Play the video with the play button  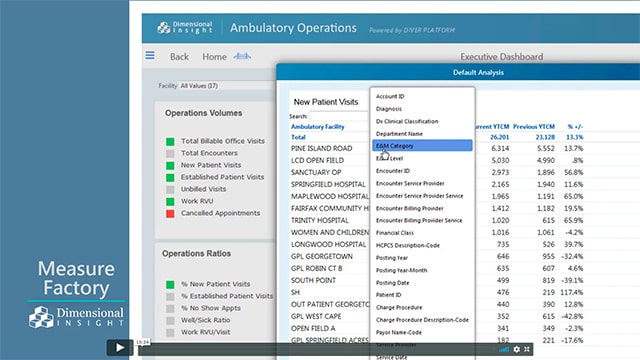click(120, 347)
